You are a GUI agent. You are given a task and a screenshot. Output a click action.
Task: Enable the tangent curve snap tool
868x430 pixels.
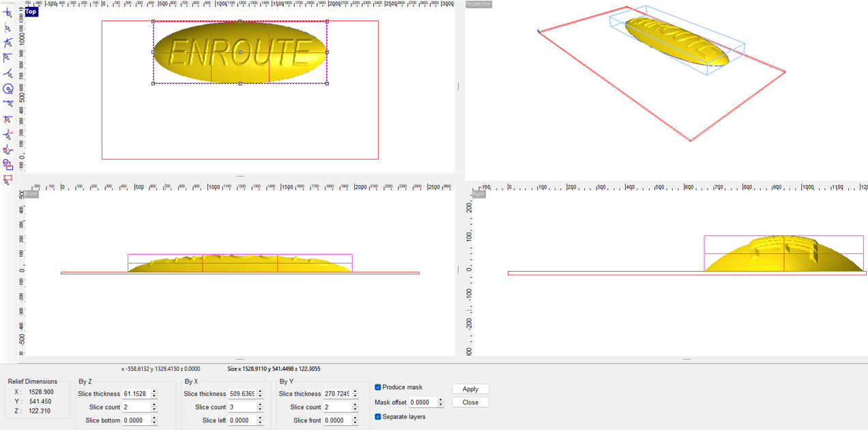8,73
